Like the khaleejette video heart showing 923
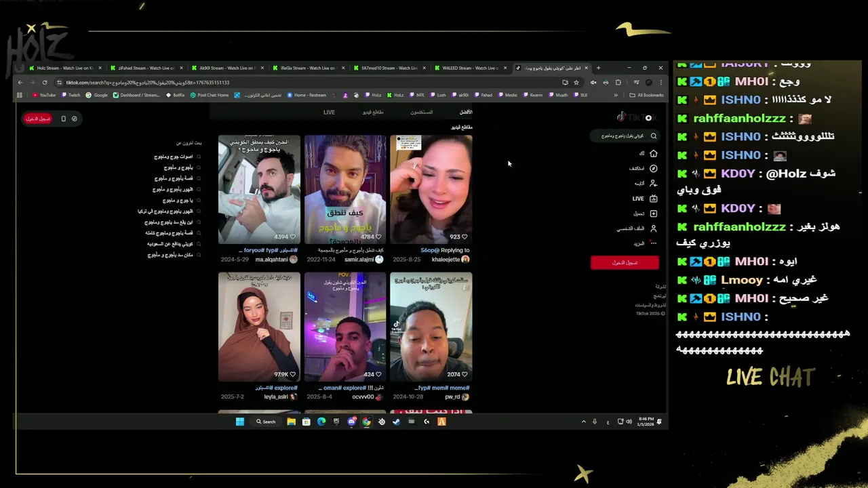 click(465, 237)
